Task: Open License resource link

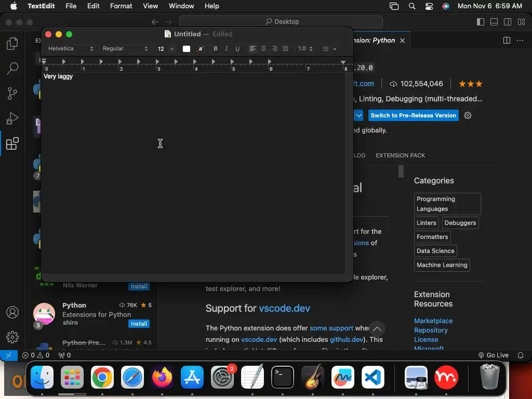Action: (x=426, y=339)
